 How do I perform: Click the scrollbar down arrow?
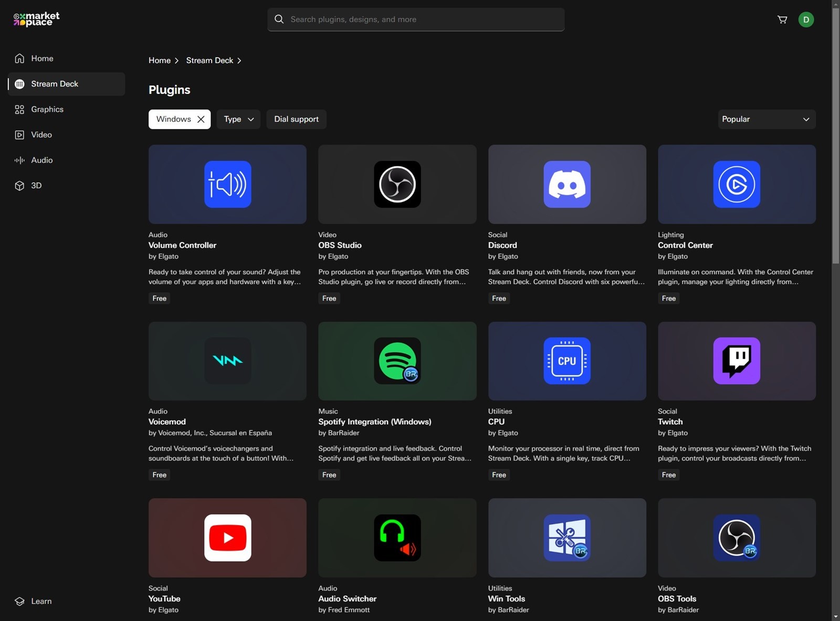[x=836, y=617]
